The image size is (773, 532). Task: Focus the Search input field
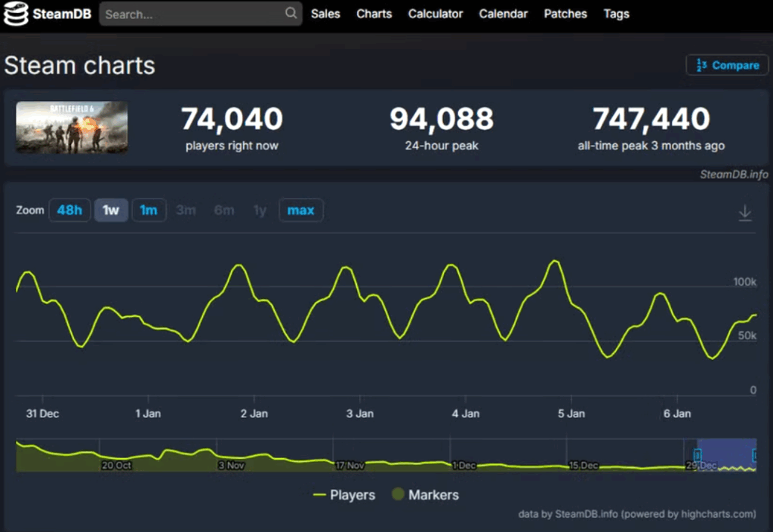point(192,14)
